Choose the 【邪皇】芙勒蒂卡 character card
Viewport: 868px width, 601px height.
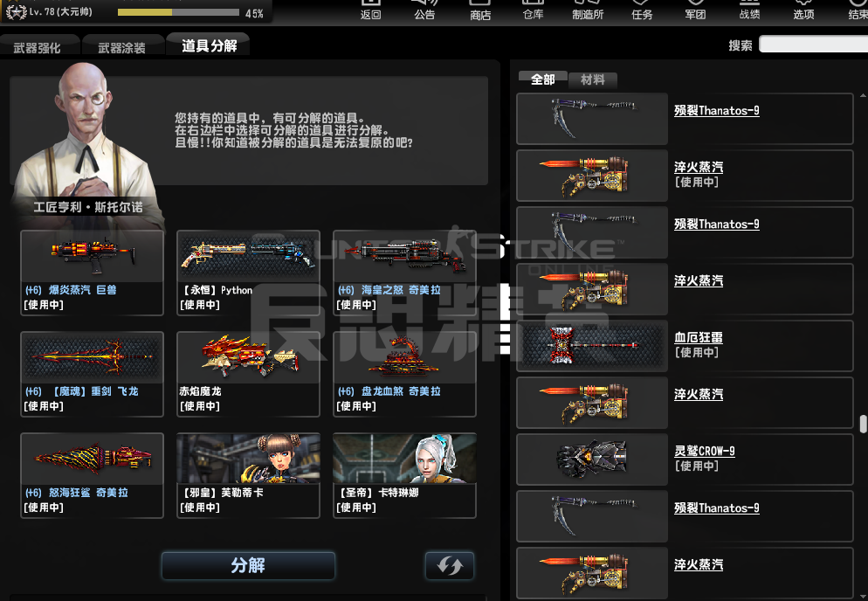pos(248,476)
